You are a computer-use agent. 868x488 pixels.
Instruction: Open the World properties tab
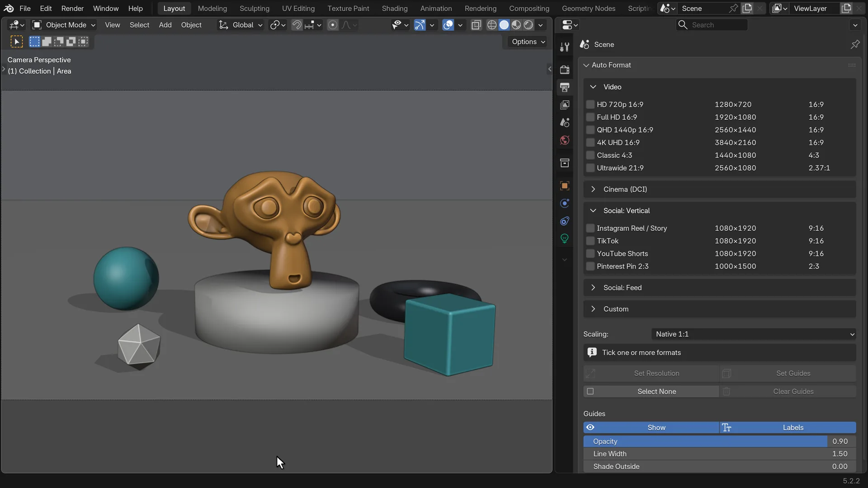click(x=565, y=140)
